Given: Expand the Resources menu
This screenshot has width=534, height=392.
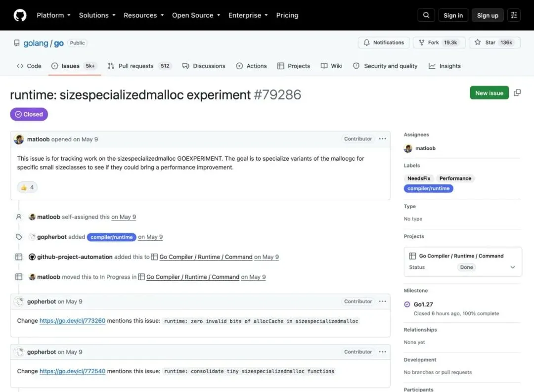Looking at the screenshot, I should tap(144, 15).
